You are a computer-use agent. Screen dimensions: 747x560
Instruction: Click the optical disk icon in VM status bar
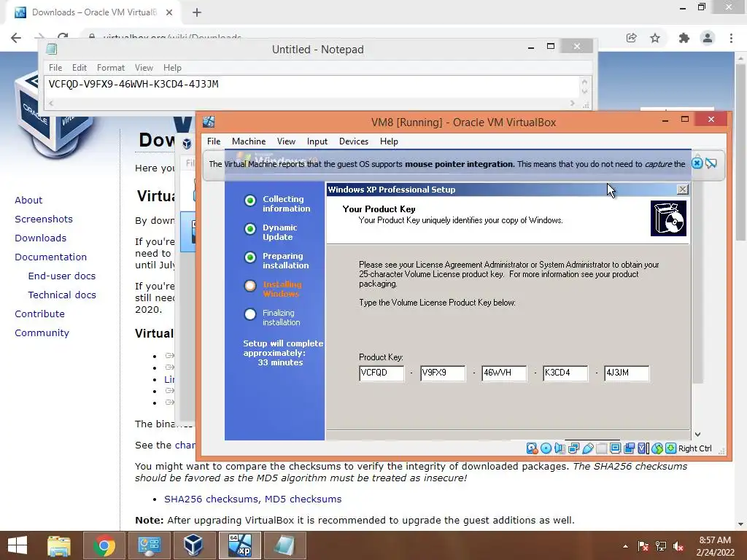pyautogui.click(x=546, y=448)
